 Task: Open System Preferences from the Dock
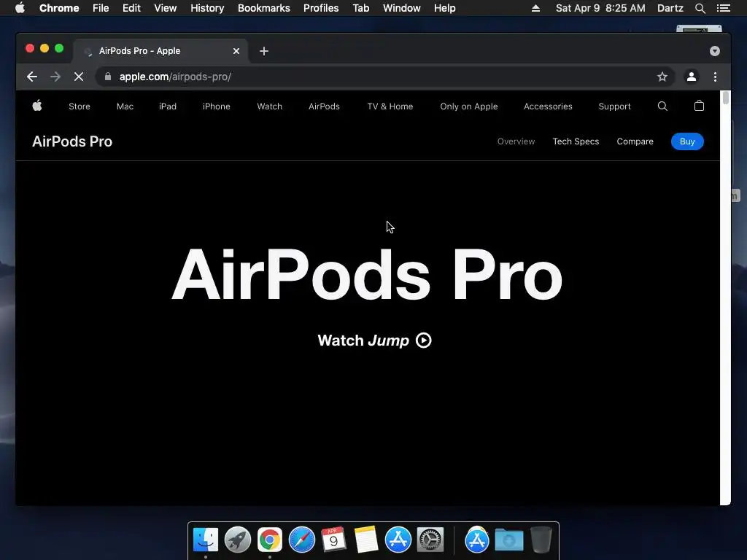tap(430, 540)
